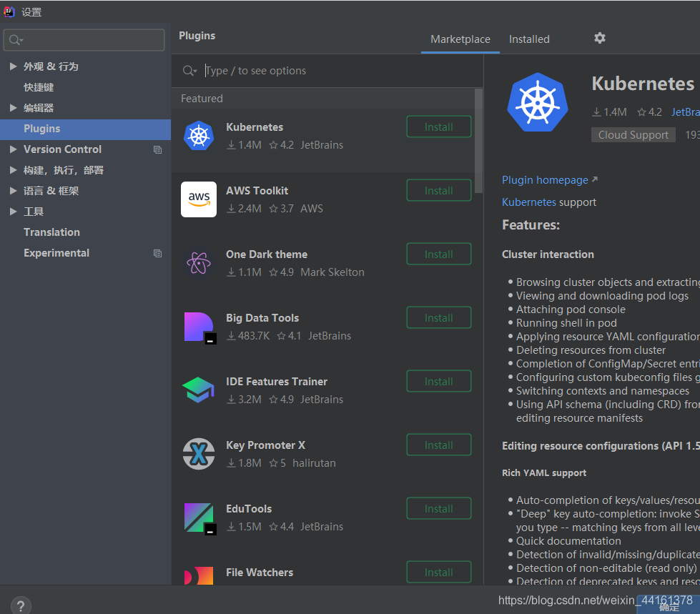Click the Featured section header
Viewport: 700px width, 614px height.
coord(202,99)
